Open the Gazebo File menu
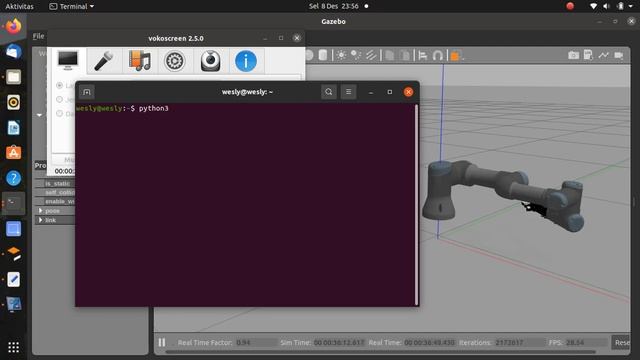This screenshot has height=360, width=640. point(38,36)
